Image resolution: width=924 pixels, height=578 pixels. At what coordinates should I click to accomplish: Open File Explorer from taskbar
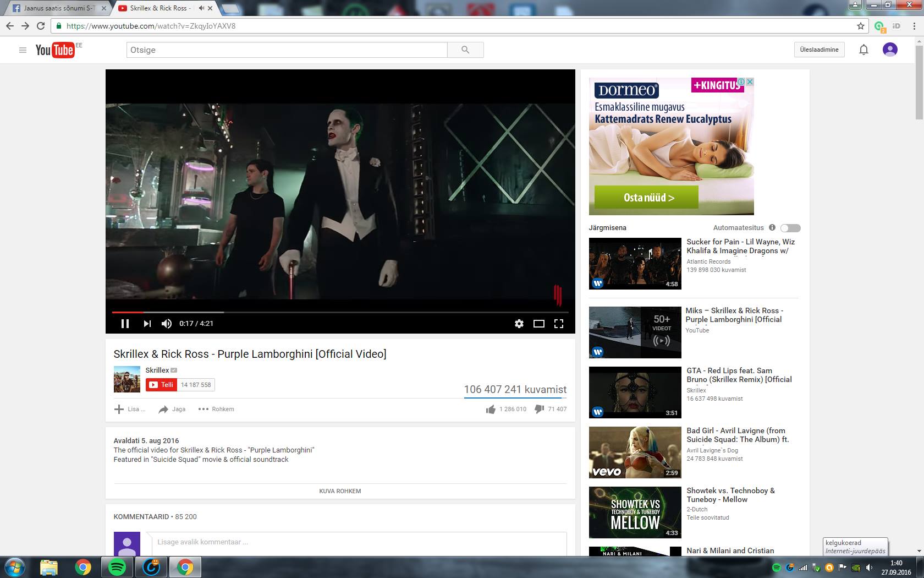click(48, 568)
